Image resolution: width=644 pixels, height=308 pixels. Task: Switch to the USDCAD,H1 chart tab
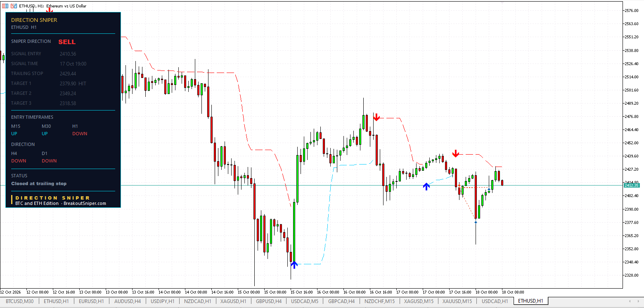click(495, 301)
